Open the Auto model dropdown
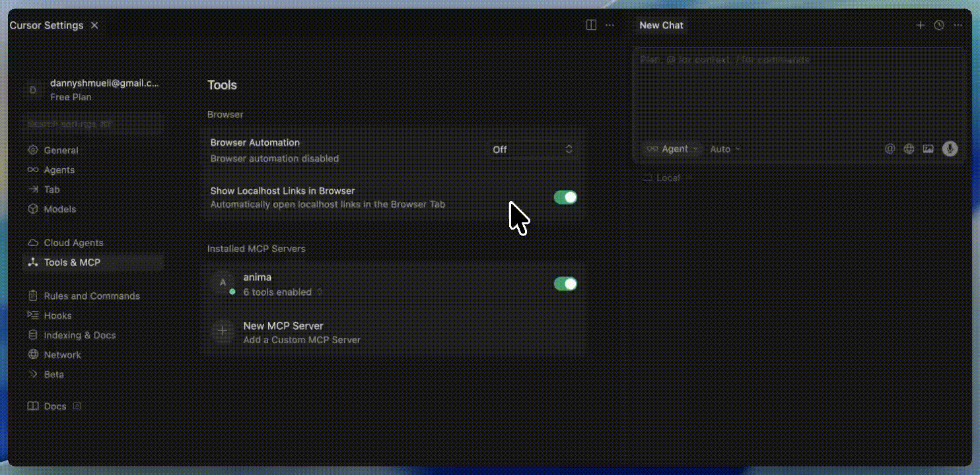980x475 pixels. point(725,149)
